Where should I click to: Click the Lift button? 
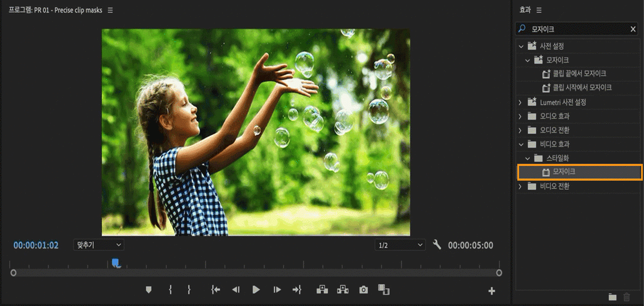(x=322, y=290)
